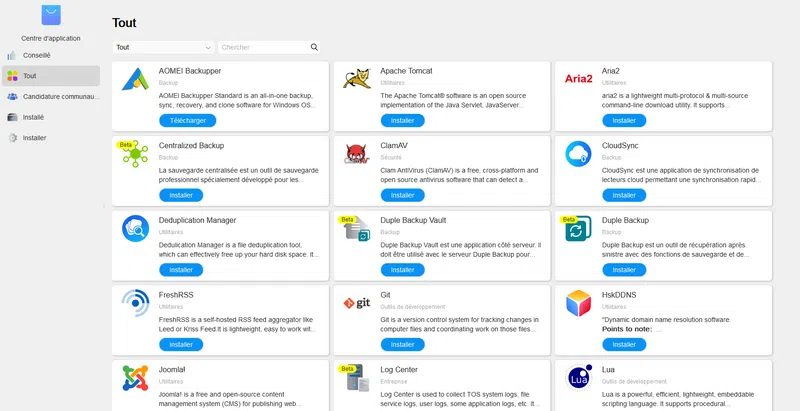Open Candidature communautaire section
The width and height of the screenshot is (800, 411).
point(51,96)
